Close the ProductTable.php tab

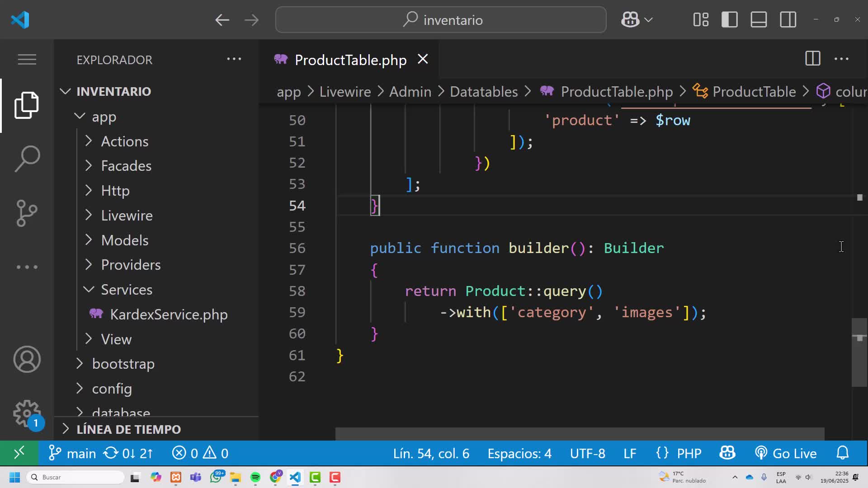(x=423, y=59)
